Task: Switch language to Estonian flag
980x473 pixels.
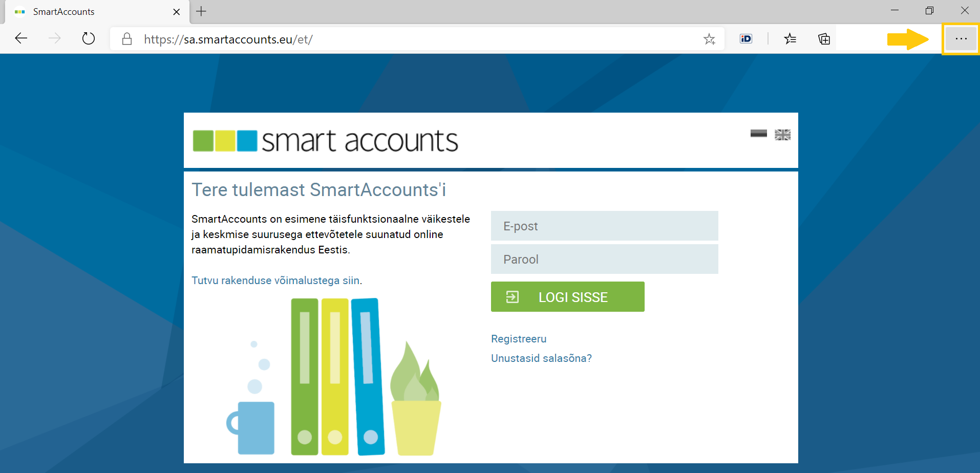Action: click(x=759, y=134)
